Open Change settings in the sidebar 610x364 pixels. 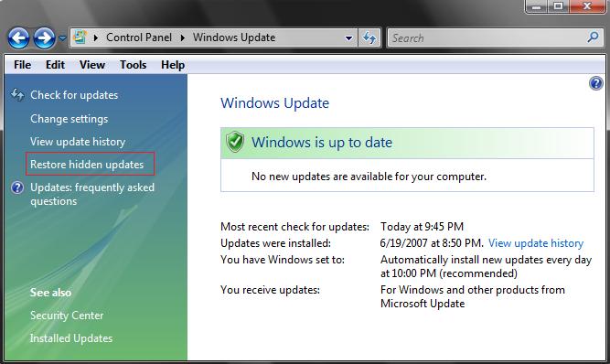pyautogui.click(x=70, y=119)
